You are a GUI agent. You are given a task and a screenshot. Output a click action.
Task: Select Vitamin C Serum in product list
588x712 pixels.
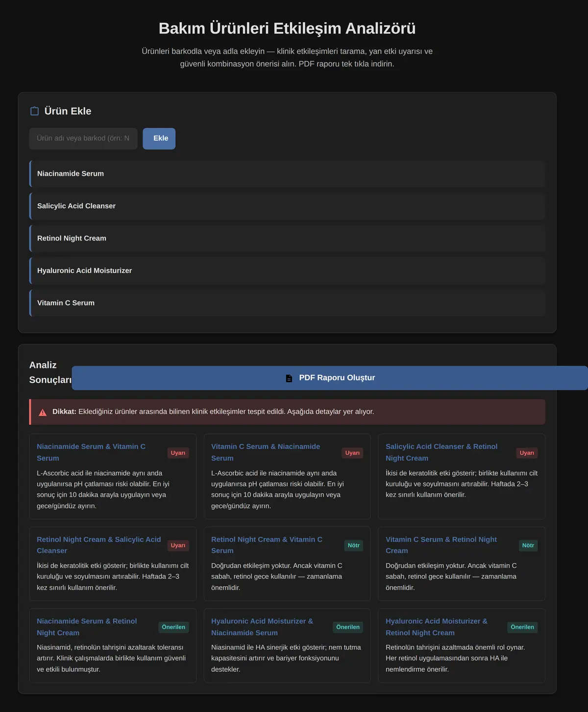coord(287,303)
